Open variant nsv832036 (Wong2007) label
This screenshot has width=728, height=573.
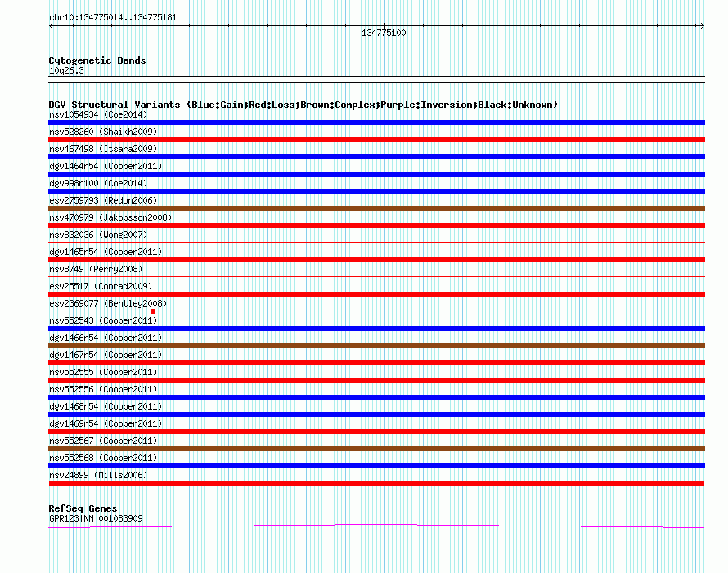pyautogui.click(x=98, y=235)
